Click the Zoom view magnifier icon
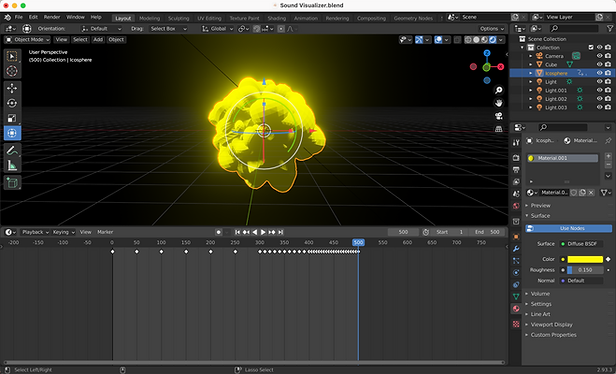616x374 pixels. [x=499, y=90]
